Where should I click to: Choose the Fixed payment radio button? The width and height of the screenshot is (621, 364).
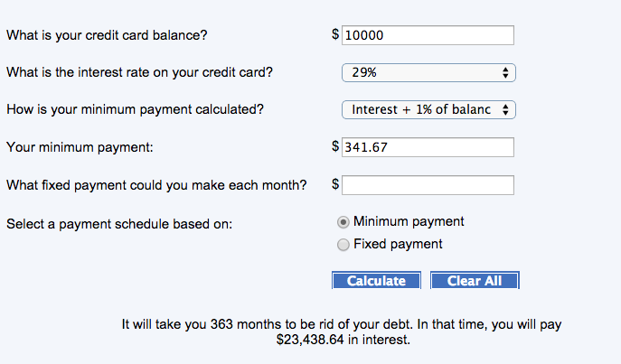(343, 244)
